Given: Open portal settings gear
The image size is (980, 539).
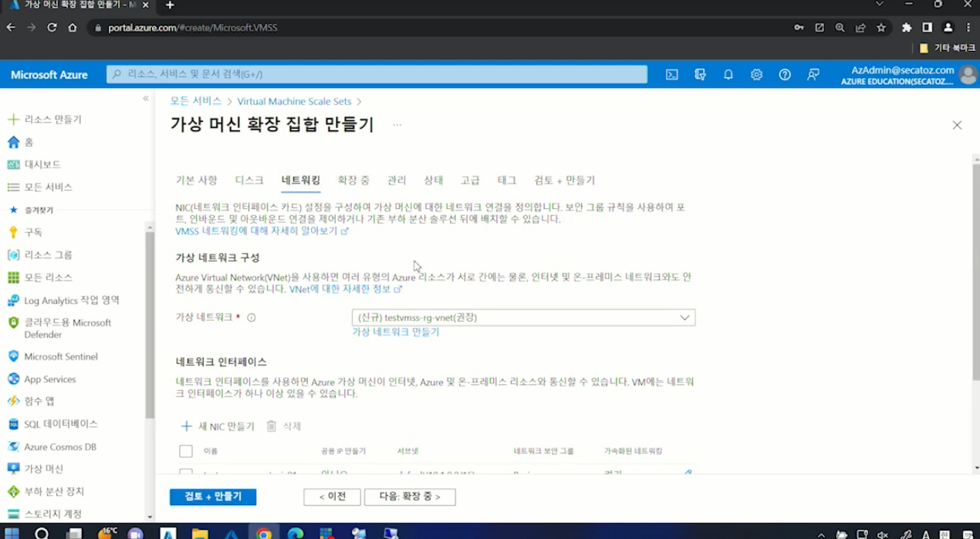Looking at the screenshot, I should (x=756, y=75).
